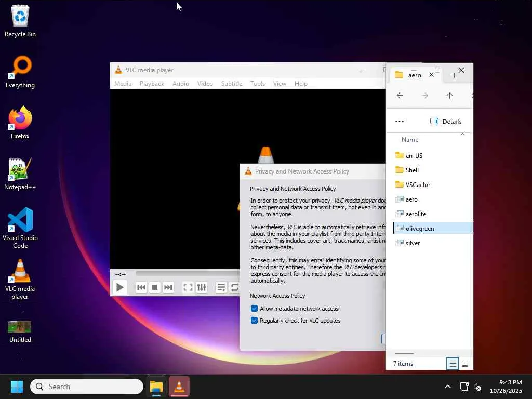Toggle the VLC playlist view
This screenshot has height=399, width=532.
coord(221,287)
